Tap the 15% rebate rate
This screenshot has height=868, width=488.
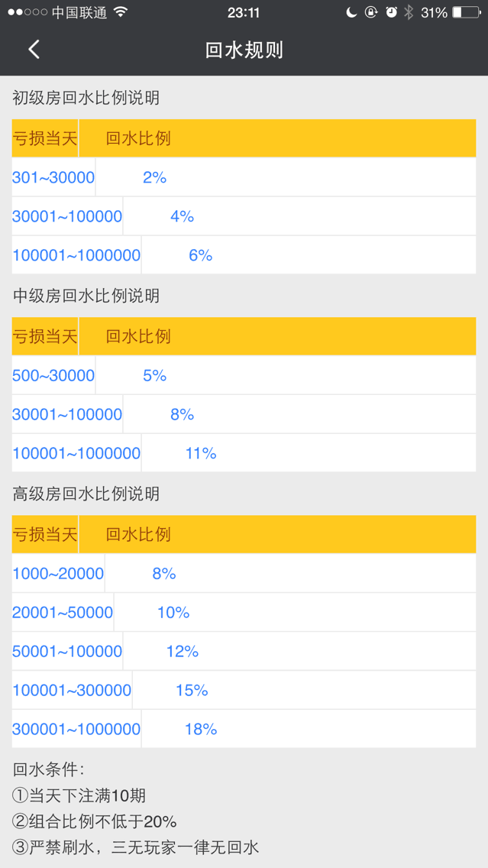192,690
